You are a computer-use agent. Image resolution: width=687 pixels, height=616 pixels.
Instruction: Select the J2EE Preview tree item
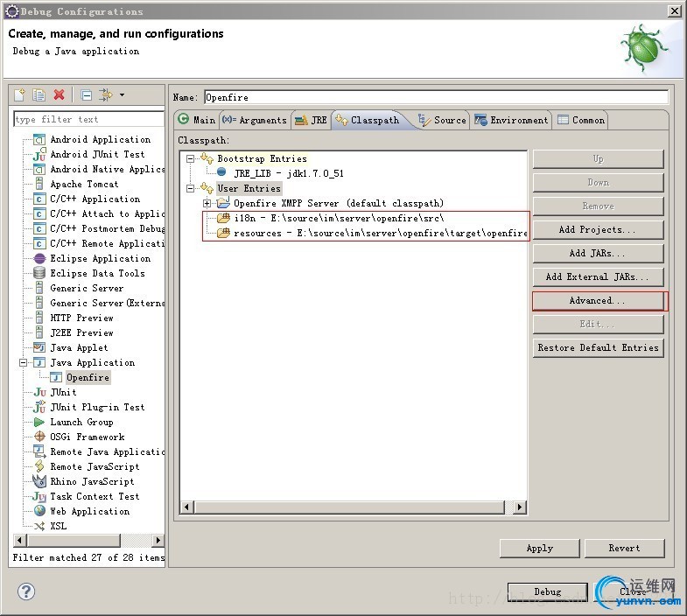pos(81,333)
